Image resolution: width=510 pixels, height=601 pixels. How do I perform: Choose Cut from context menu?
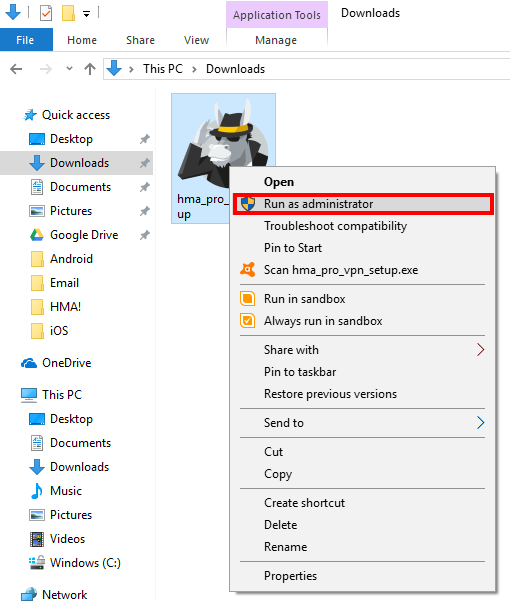pos(362,452)
